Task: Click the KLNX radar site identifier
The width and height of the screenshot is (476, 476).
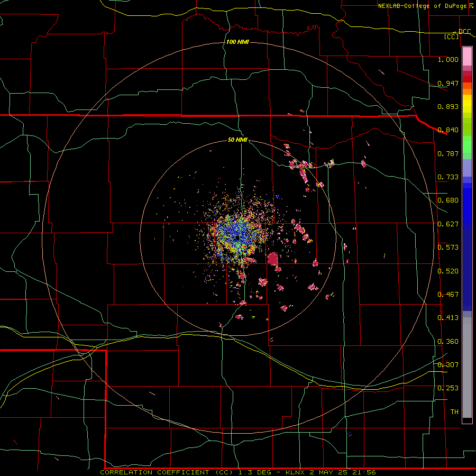Action: coord(296,472)
